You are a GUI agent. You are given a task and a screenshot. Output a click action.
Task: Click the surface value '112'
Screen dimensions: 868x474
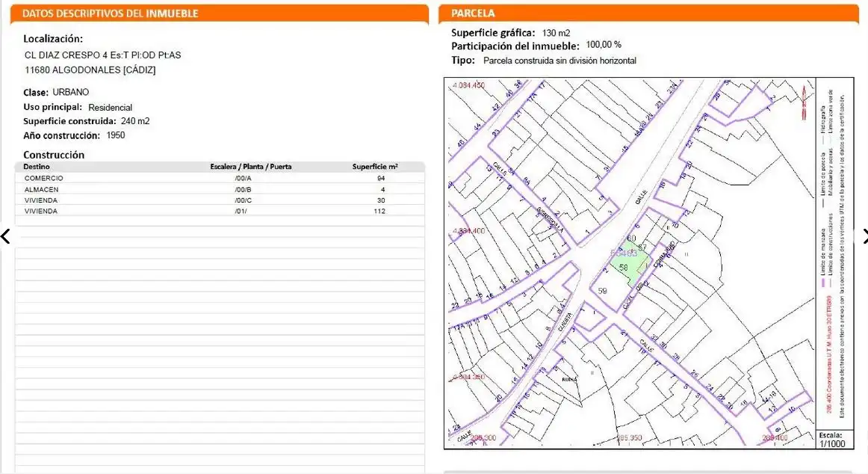[379, 211]
